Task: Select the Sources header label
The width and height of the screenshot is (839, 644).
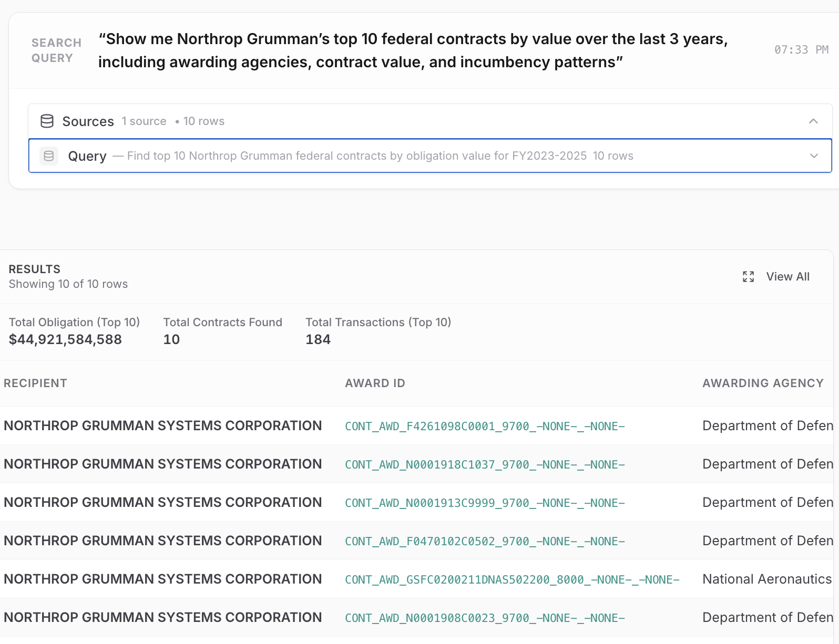Action: [88, 121]
